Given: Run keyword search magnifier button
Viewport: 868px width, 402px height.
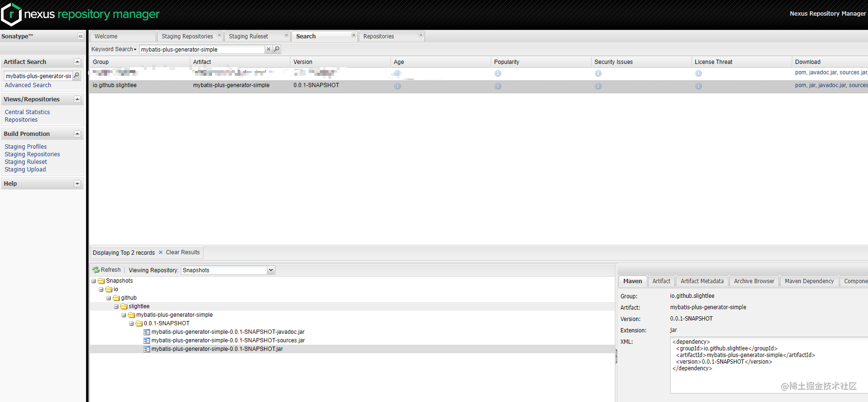Looking at the screenshot, I should pos(277,49).
